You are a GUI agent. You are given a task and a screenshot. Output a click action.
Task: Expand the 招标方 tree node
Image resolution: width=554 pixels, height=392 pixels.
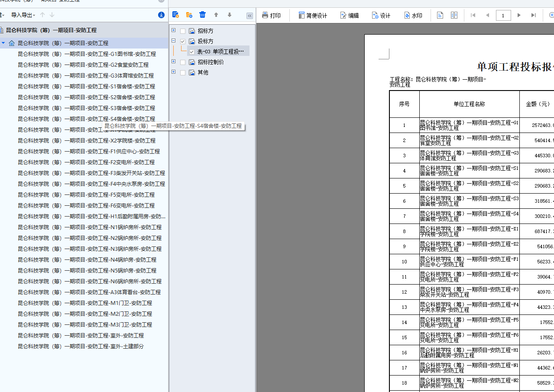(174, 30)
